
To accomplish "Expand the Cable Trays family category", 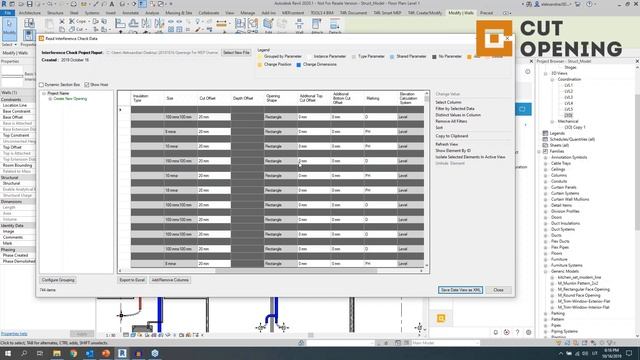I will [546, 163].
